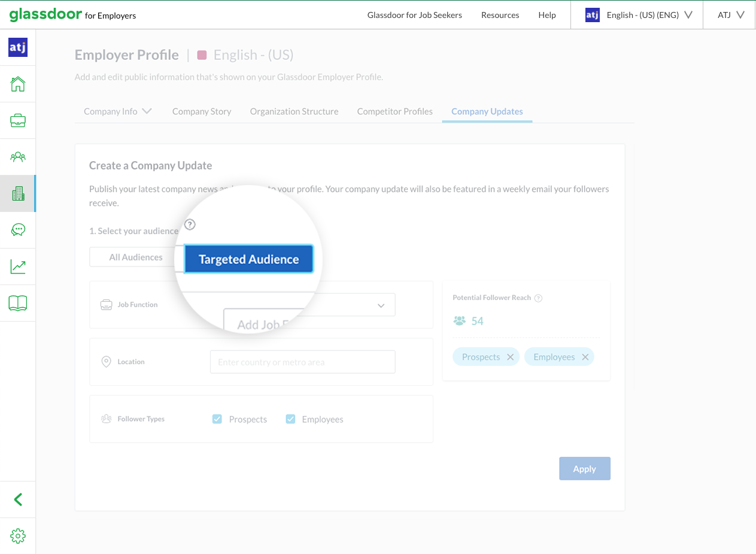Open the chat bubble reviews sidebar icon
The height and width of the screenshot is (554, 756).
[18, 230]
